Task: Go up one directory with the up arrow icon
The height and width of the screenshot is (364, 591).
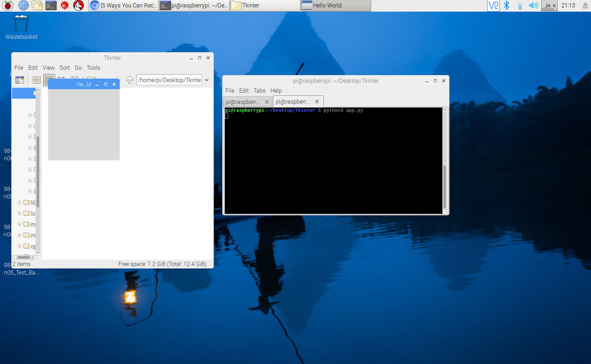Action: [x=129, y=80]
